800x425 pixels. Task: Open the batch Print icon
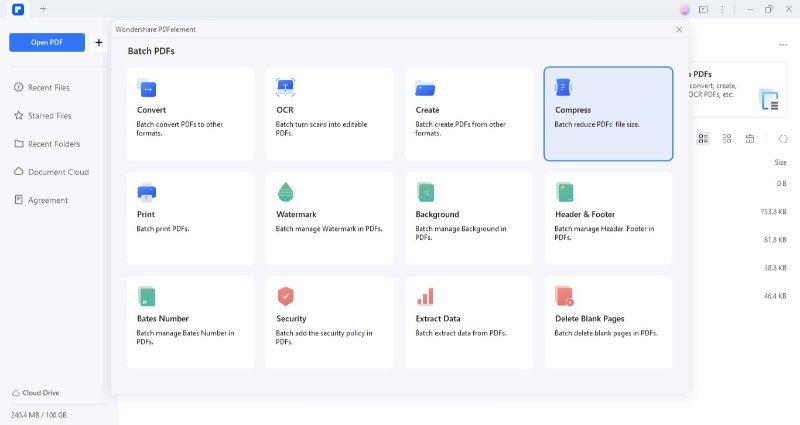(x=146, y=192)
